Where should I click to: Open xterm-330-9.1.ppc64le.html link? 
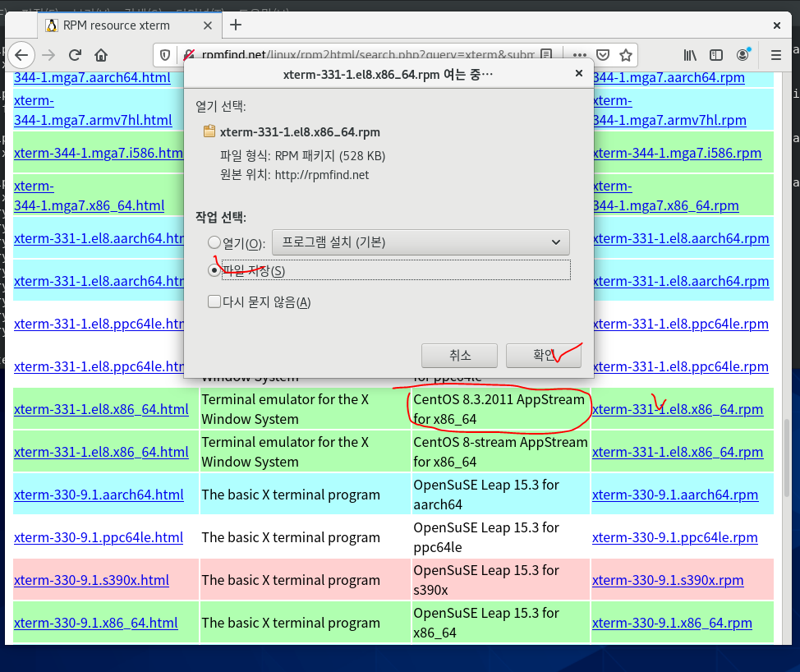coord(99,538)
